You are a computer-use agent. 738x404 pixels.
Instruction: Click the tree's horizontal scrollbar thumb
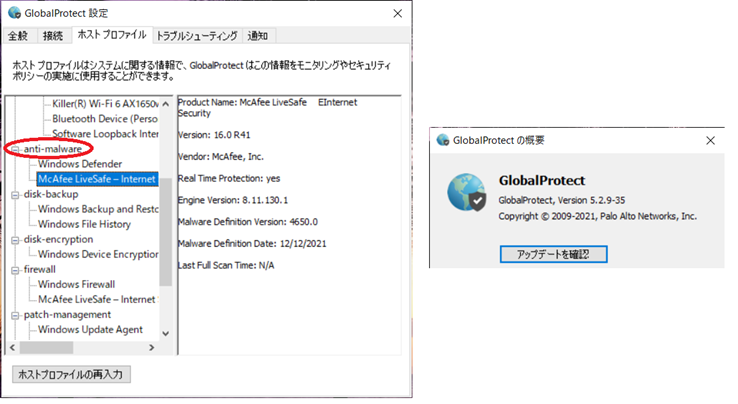(46, 347)
